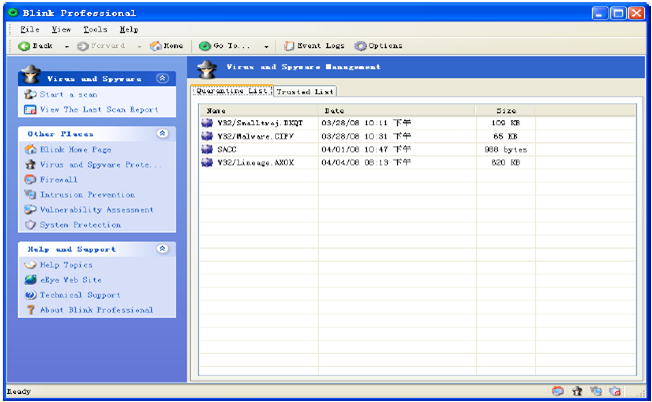Click the Start a scan icon

point(30,94)
